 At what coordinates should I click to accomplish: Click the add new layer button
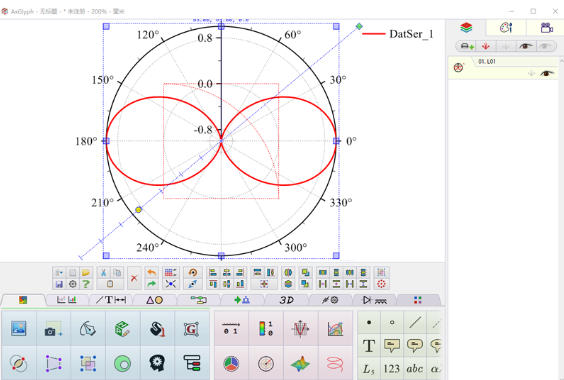pyautogui.click(x=467, y=46)
